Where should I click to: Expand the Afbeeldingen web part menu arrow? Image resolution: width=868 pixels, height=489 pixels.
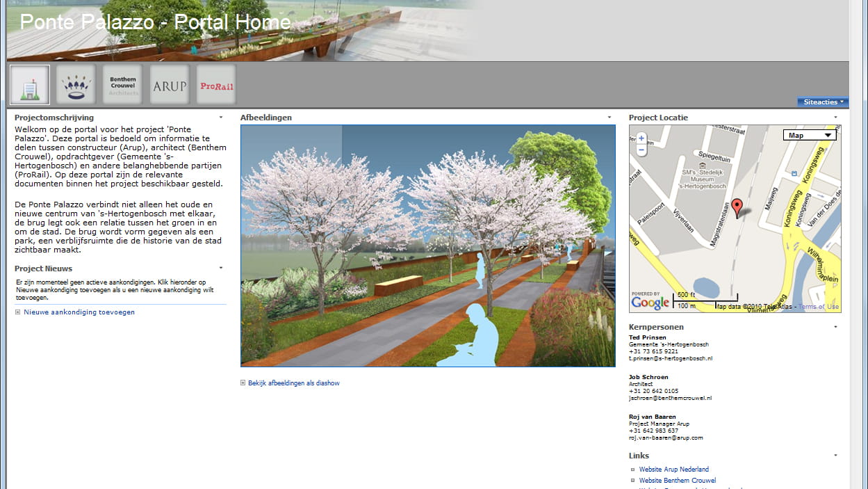(x=609, y=118)
